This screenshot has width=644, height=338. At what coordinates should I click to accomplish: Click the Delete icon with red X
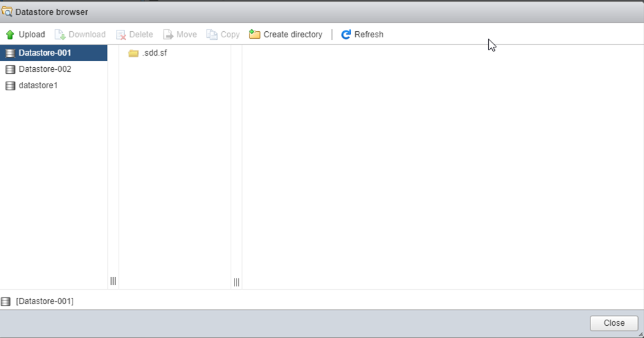pyautogui.click(x=121, y=35)
